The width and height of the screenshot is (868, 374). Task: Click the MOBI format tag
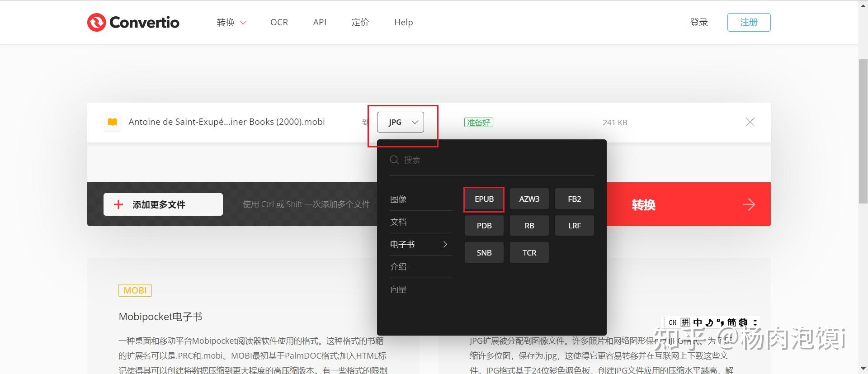(135, 290)
